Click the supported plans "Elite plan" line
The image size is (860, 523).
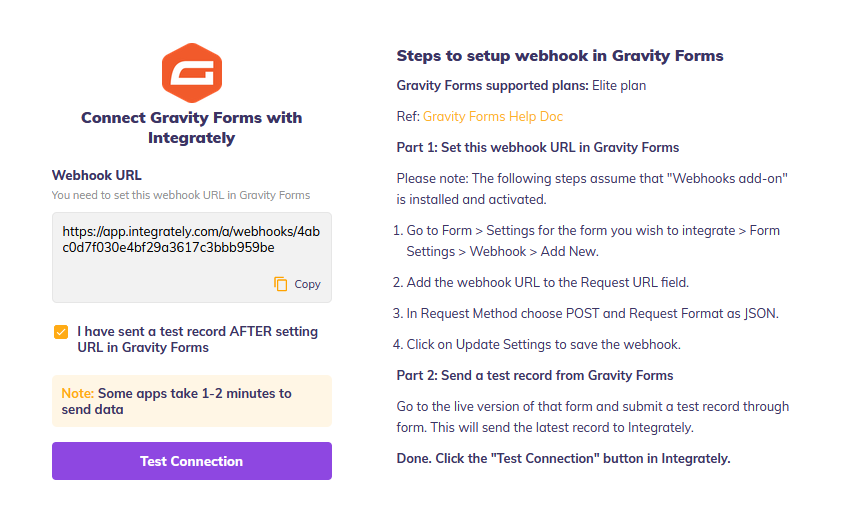point(521,86)
